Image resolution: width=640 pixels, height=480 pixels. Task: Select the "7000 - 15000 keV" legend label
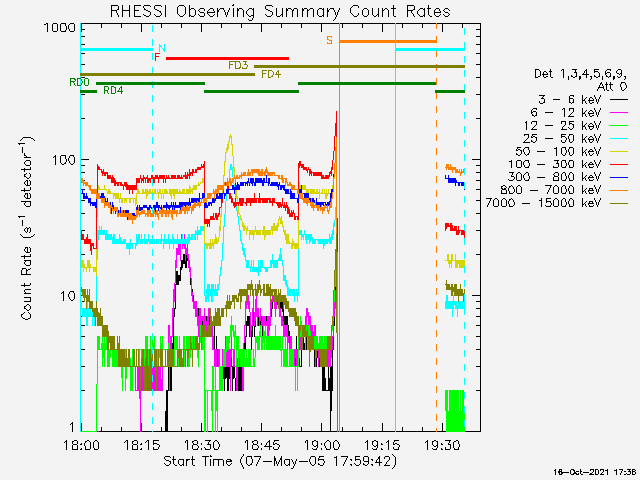click(x=543, y=203)
